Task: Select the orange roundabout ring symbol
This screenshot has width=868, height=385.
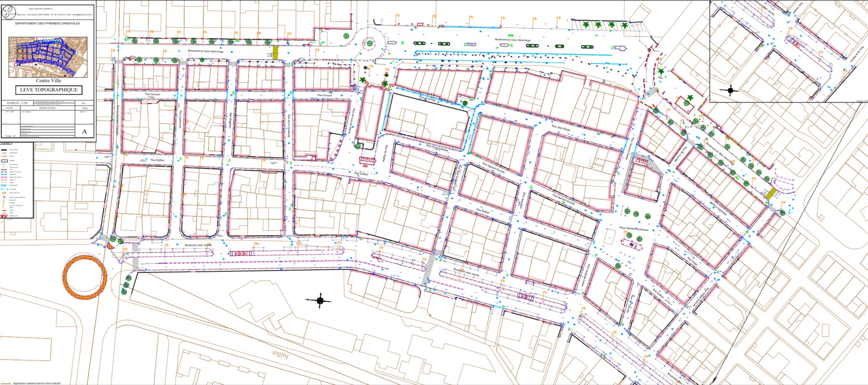Action: 85,277
